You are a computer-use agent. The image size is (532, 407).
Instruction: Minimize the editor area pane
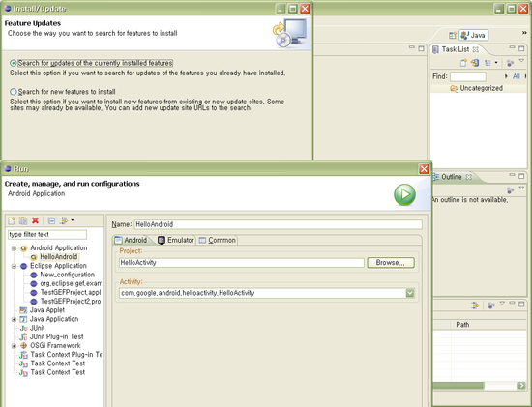point(411,47)
